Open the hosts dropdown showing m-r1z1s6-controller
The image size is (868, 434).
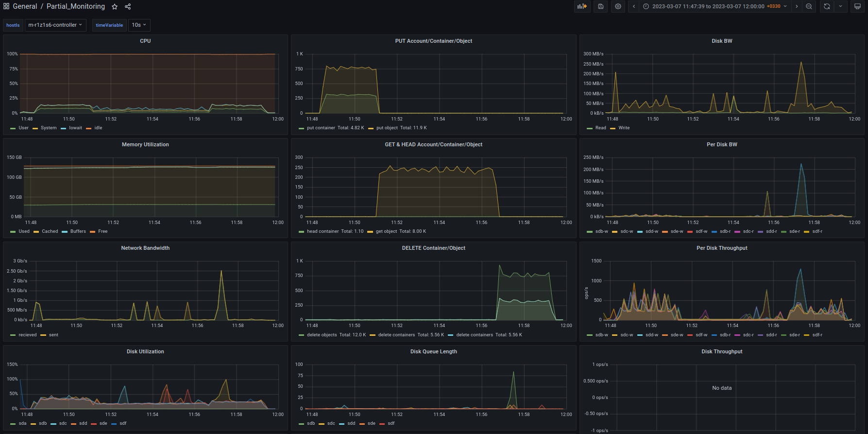[x=55, y=25]
